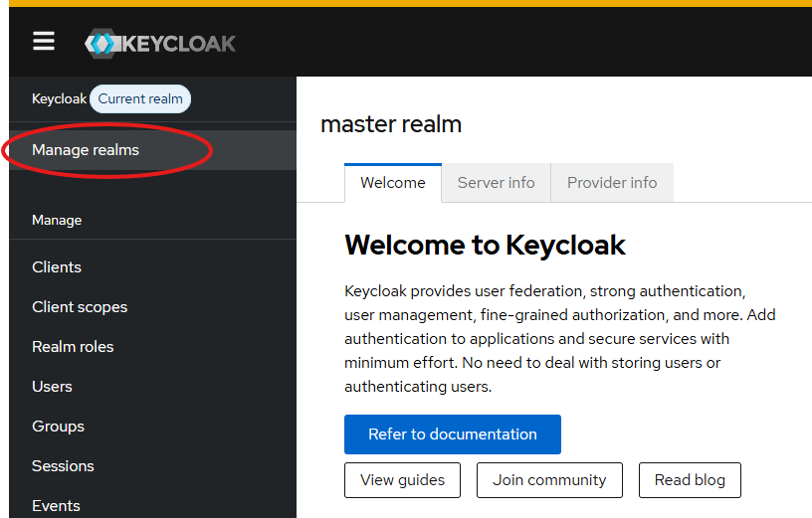Click the Keycloak realm name in sidebar
The image size is (812, 518).
click(x=59, y=98)
